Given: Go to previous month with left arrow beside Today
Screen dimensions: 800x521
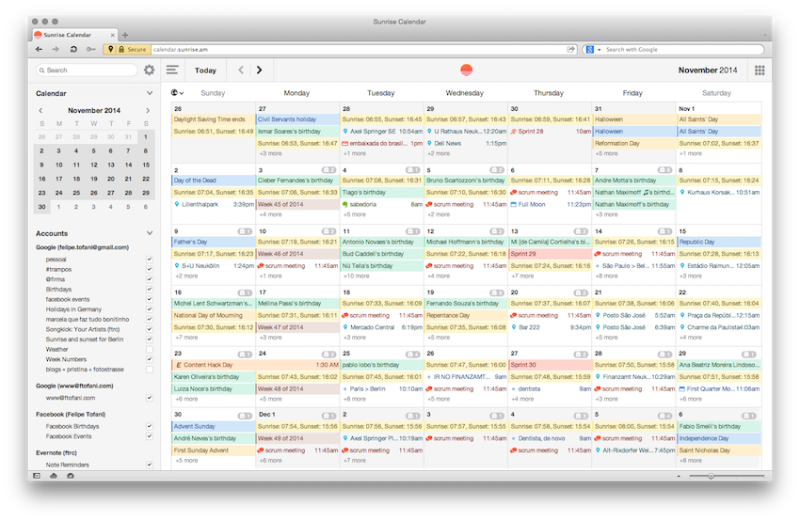Looking at the screenshot, I should point(241,70).
